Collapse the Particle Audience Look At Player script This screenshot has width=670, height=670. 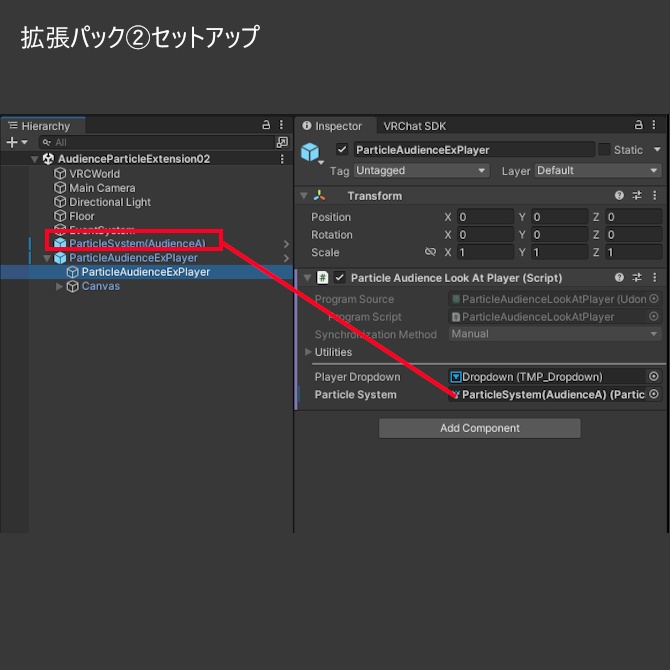pos(307,278)
